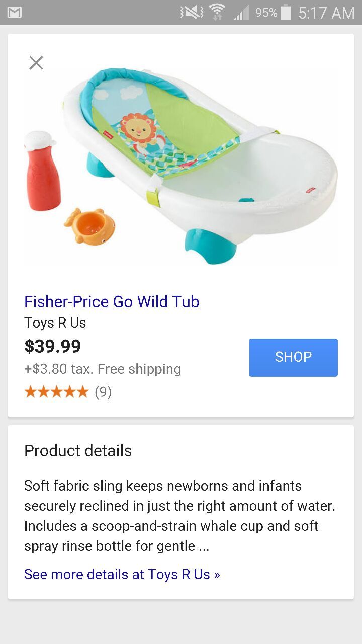Expand more details at Toys R Us
Viewport: 362px width, 644px height.
point(121,574)
